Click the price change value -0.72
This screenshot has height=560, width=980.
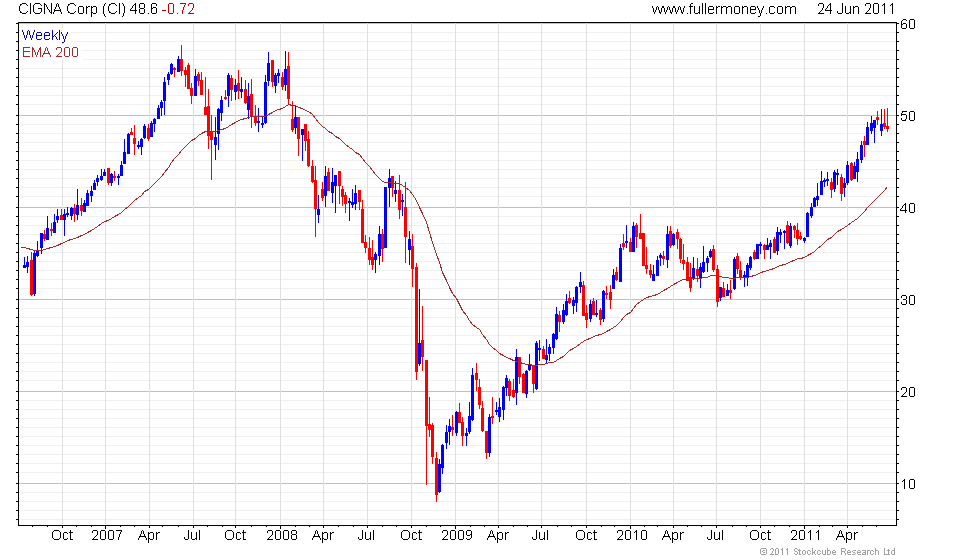tap(179, 9)
